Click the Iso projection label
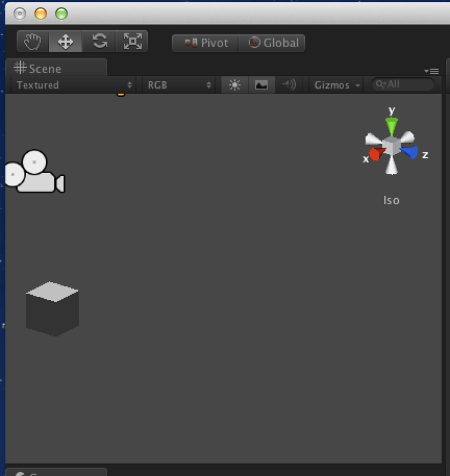Screen dimensions: 450x476 (x=392, y=201)
